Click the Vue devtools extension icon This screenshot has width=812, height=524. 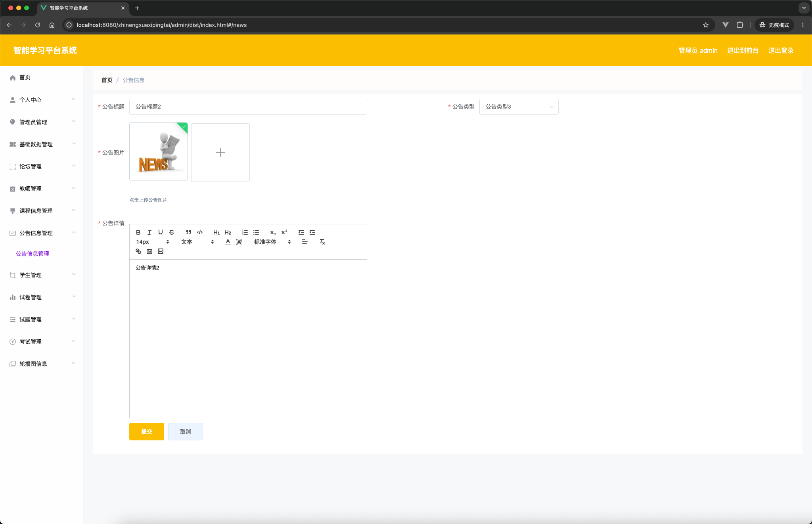point(726,25)
